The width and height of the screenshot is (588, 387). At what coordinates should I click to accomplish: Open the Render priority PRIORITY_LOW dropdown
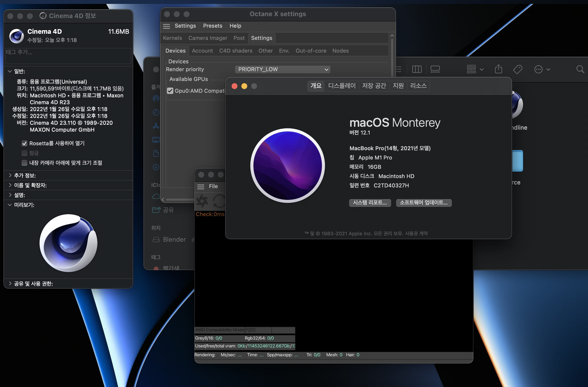tap(282, 70)
